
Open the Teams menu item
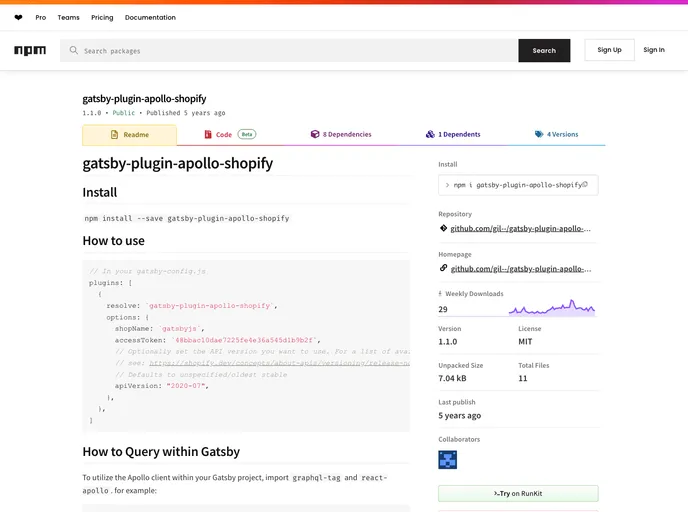pos(68,18)
